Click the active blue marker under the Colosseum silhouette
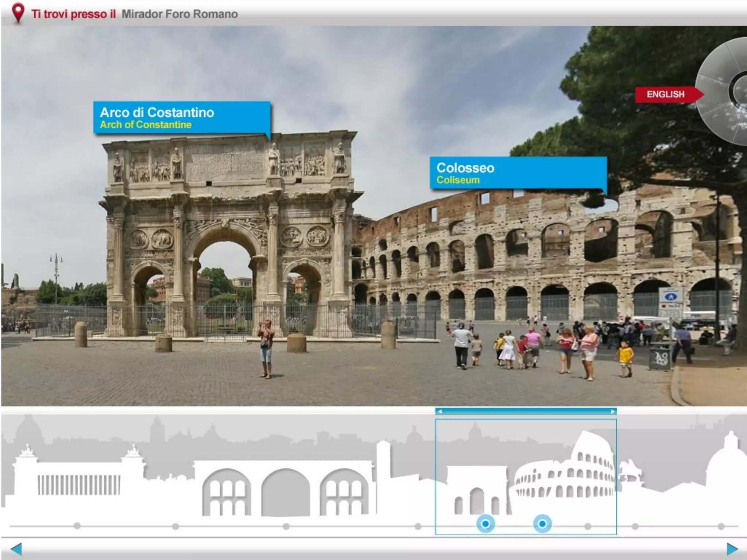Viewport: 747px width, 560px height. pyautogui.click(x=542, y=524)
